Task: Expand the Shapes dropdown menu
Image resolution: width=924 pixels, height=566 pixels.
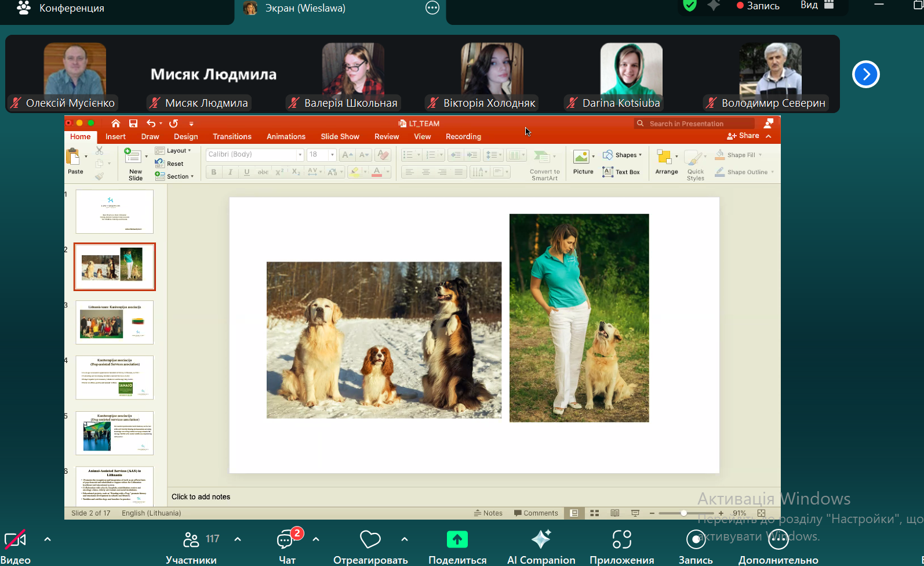Action: pyautogui.click(x=623, y=155)
